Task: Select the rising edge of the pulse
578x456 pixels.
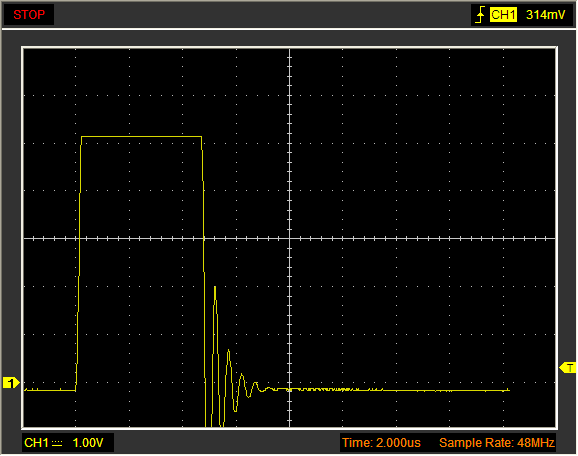Action: (79, 263)
